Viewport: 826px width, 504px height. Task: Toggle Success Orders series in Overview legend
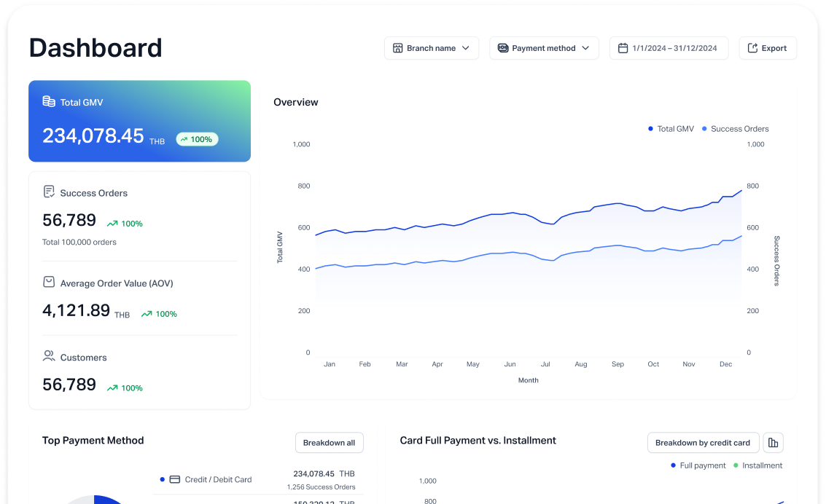tap(735, 129)
